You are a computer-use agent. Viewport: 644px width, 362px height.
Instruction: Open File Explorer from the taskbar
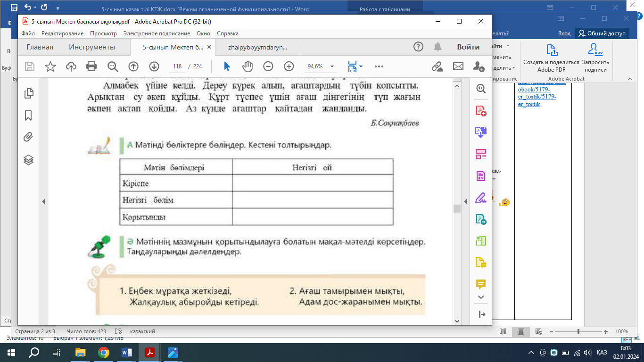point(81,352)
